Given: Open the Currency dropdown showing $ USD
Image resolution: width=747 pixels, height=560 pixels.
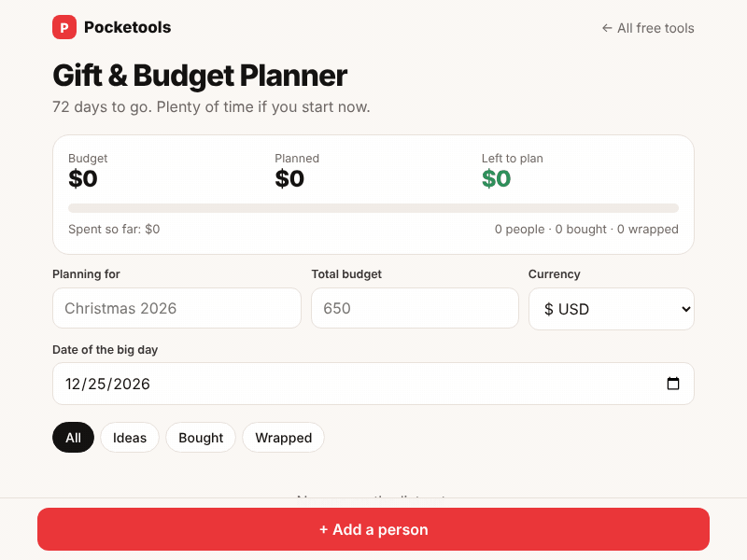Looking at the screenshot, I should (612, 309).
